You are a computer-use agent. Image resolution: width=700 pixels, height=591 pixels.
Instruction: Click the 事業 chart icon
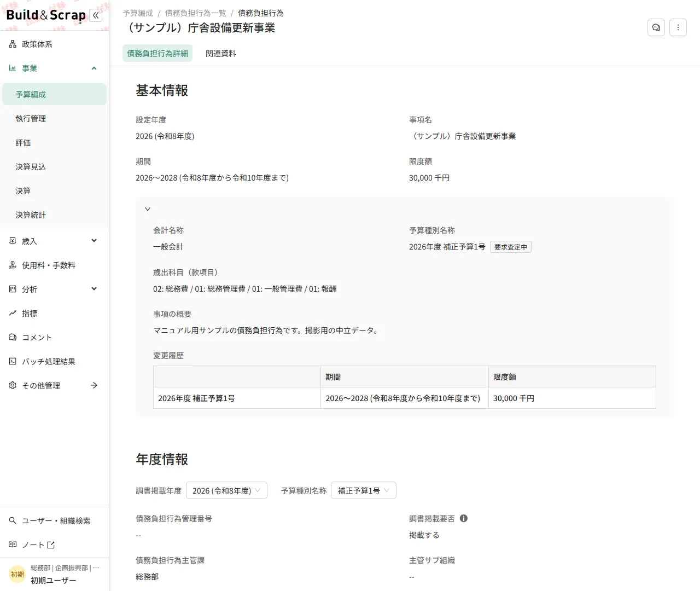pos(13,68)
